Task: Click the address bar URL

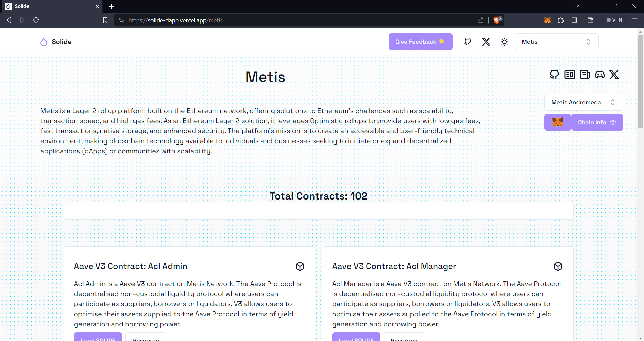Action: click(x=176, y=20)
